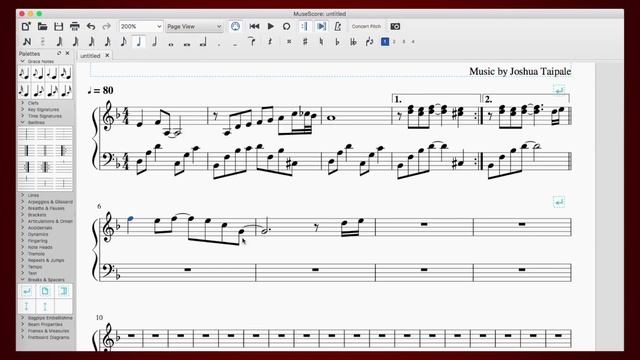Select the first volta bracket labeled 1.
Viewport: 640px width, 360px height.
pos(436,99)
